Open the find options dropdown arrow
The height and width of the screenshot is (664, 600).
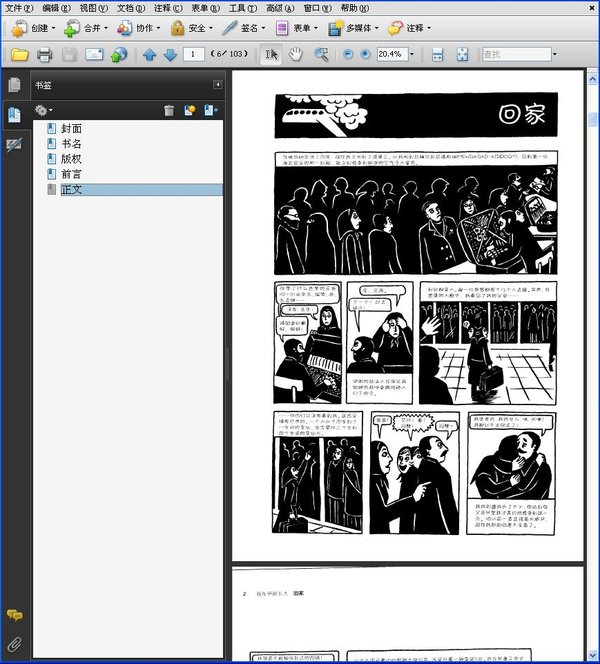[555, 54]
